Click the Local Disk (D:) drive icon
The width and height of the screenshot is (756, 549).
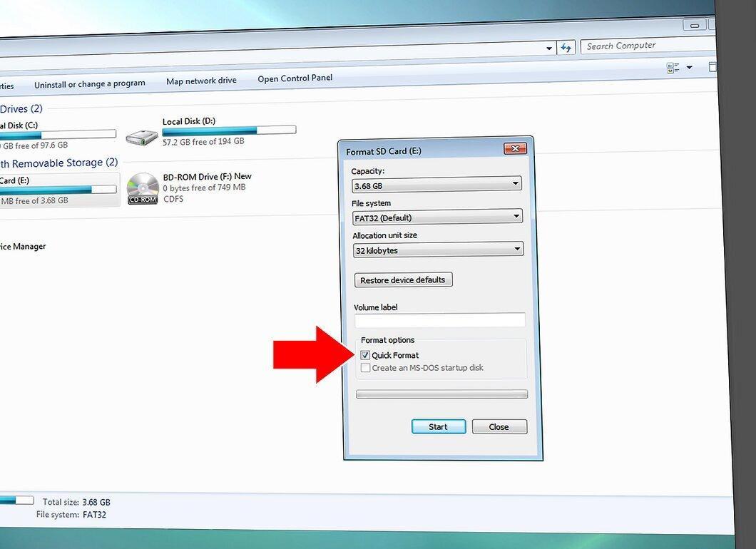142,138
